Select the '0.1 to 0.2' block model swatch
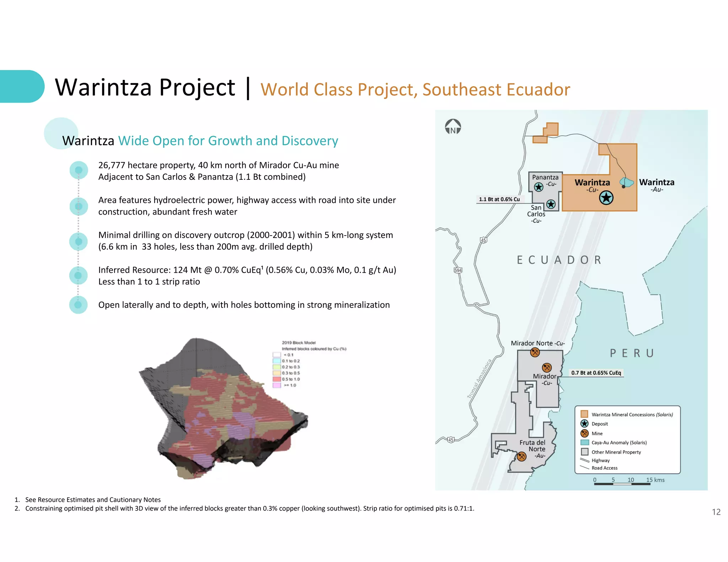This screenshot has width=728, height=562. (x=277, y=361)
